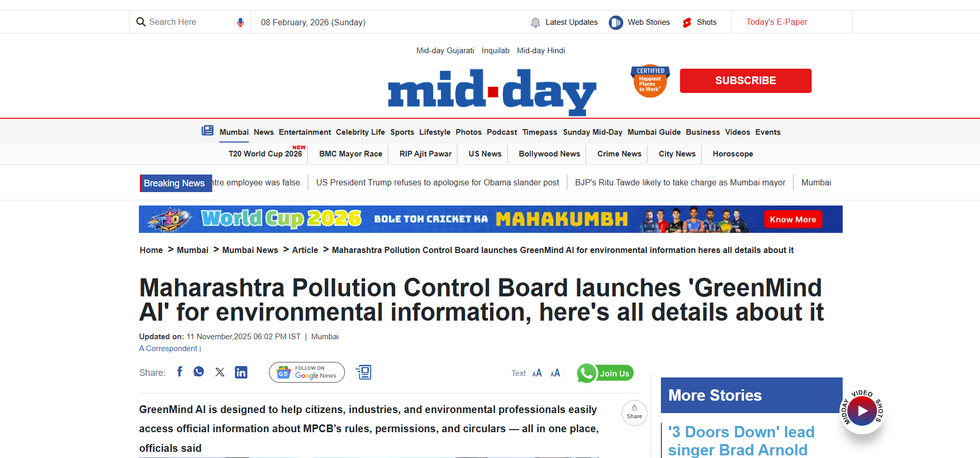Click the mid-day logo

click(x=492, y=92)
